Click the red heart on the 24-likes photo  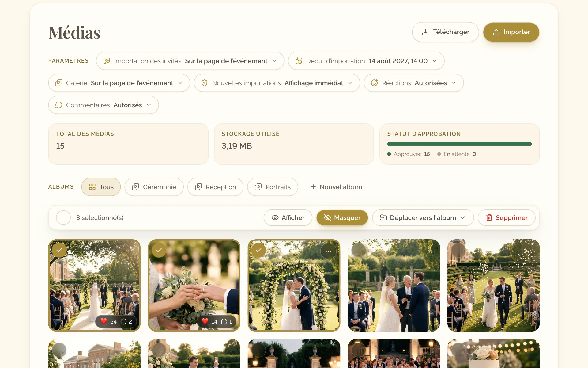104,321
